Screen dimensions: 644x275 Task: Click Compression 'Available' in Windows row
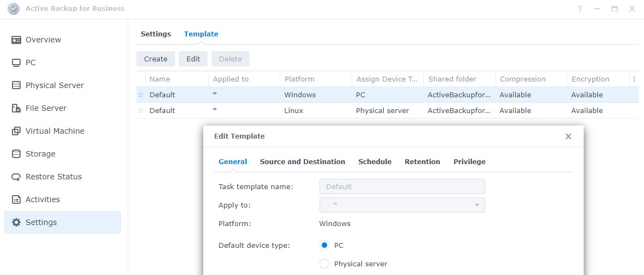click(x=515, y=95)
